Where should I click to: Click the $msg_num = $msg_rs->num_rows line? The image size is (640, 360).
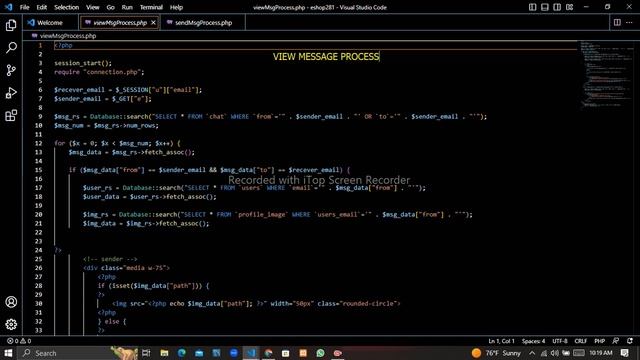tap(106, 125)
